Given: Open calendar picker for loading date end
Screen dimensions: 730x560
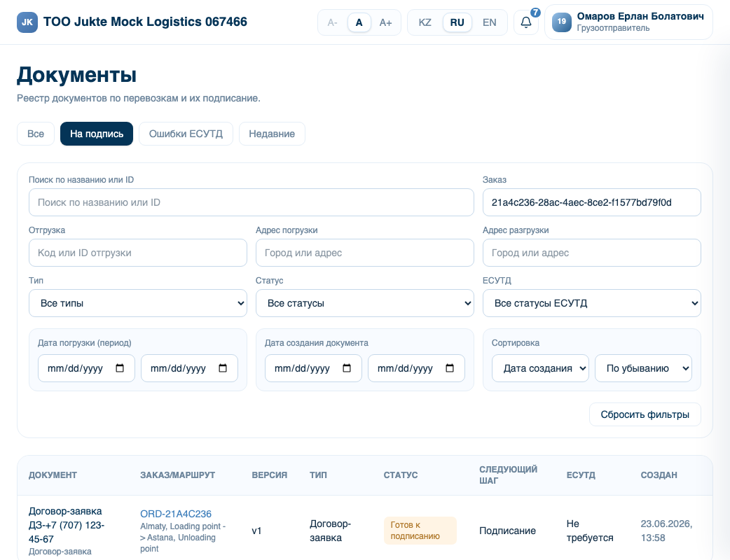Looking at the screenshot, I should 223,368.
